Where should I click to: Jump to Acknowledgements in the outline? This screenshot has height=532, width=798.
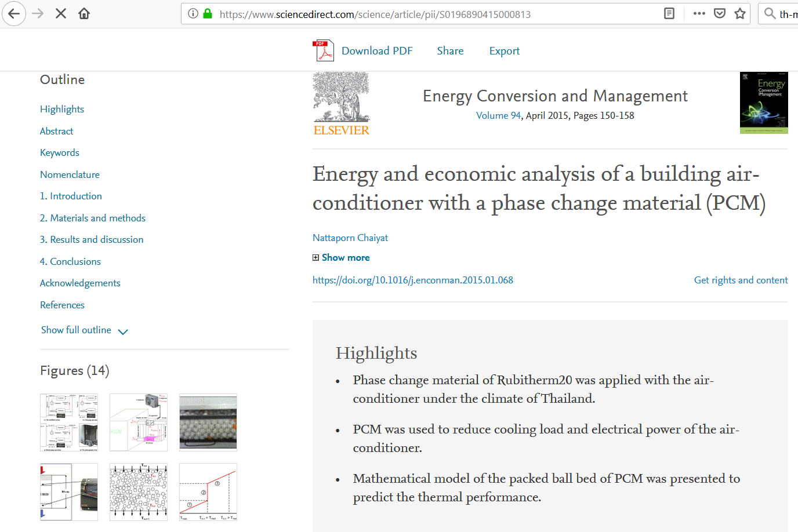[x=80, y=283]
